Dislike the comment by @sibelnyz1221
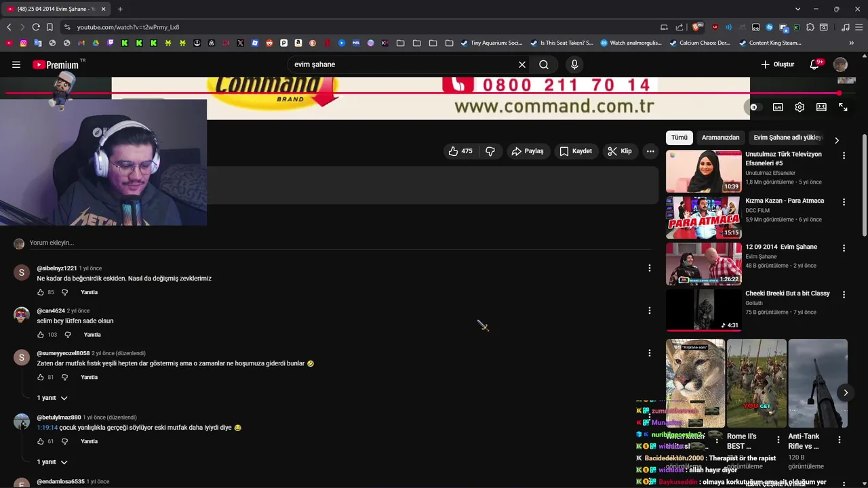 click(65, 292)
